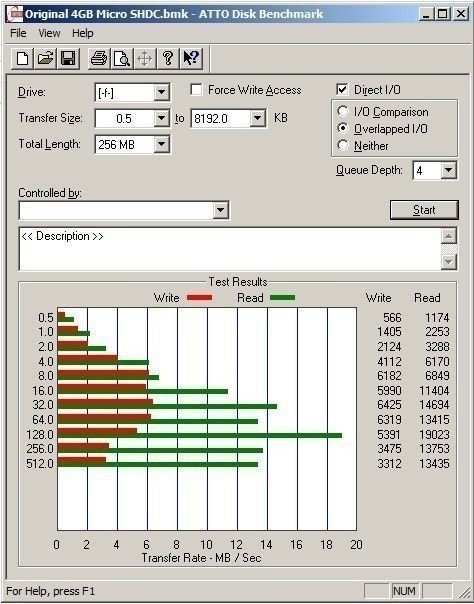
Task: Start the benchmark with Start button
Action: click(424, 210)
